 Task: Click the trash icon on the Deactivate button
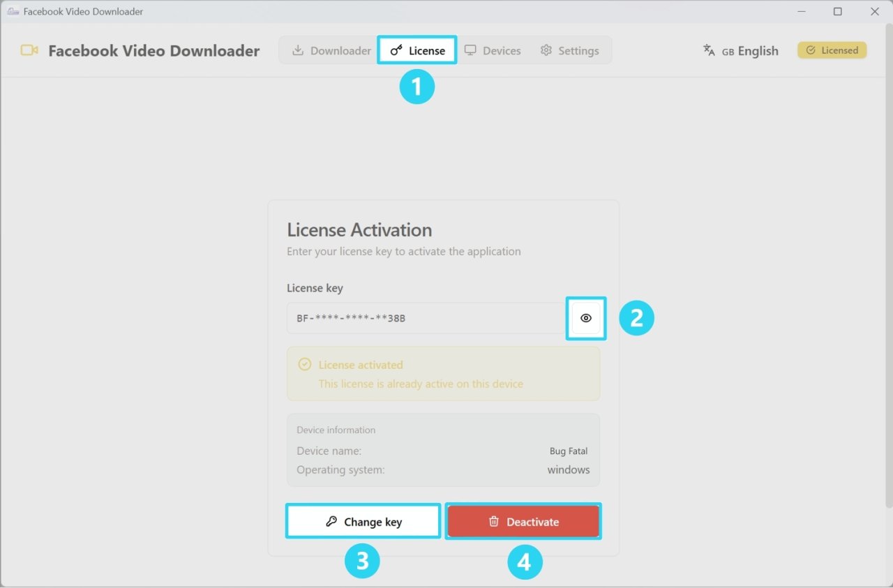click(495, 521)
